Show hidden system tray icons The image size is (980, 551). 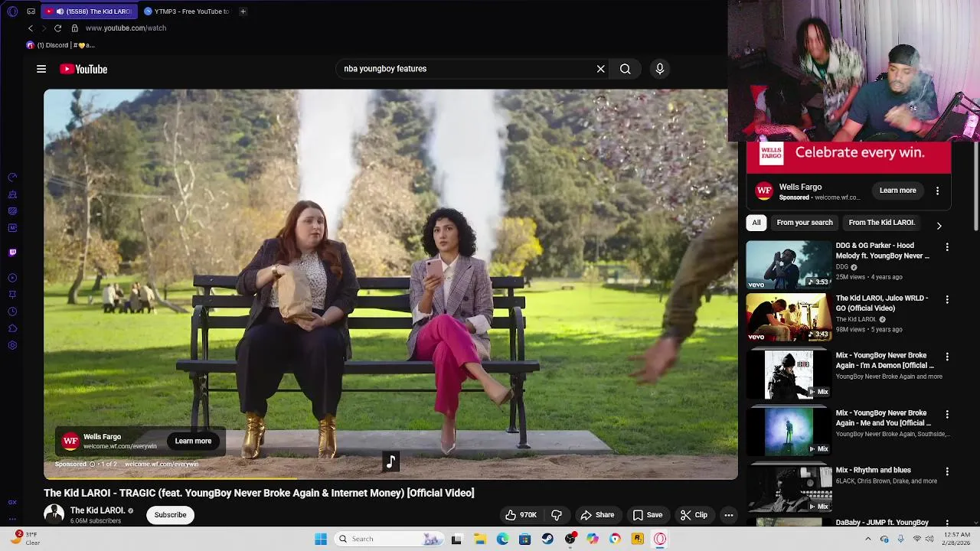[867, 540]
